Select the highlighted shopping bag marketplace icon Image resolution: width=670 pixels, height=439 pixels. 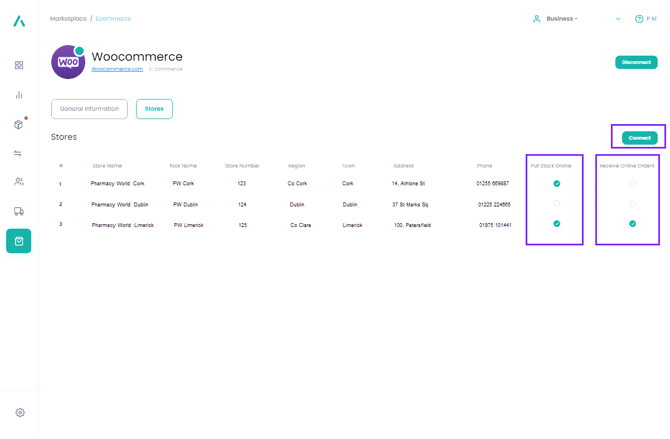tap(19, 241)
